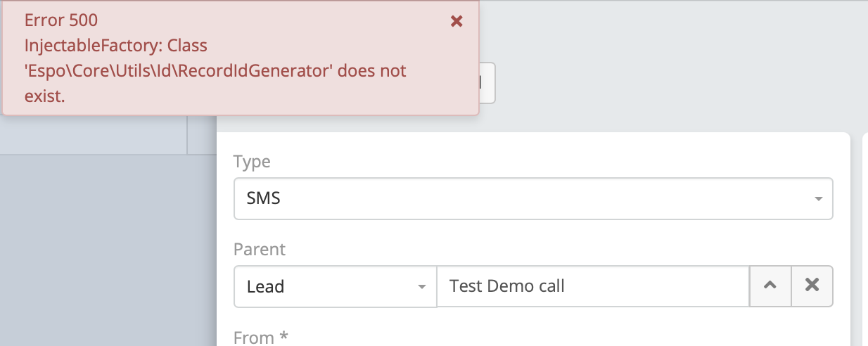Click the up-chevron select button beside Parent
This screenshot has height=346, width=868.
pos(770,286)
